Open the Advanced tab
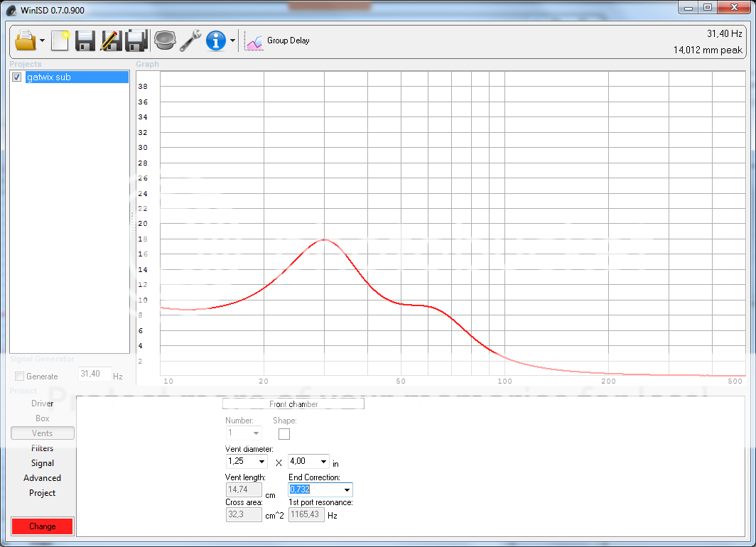 43,478
